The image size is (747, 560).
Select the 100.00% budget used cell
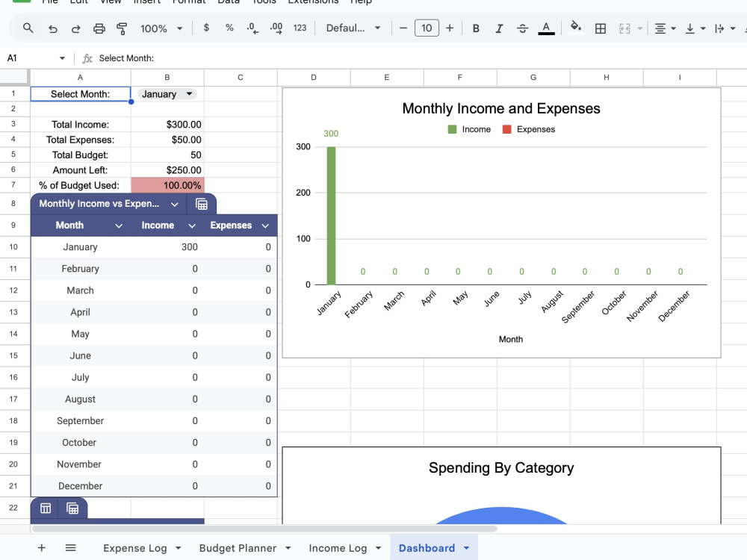167,185
